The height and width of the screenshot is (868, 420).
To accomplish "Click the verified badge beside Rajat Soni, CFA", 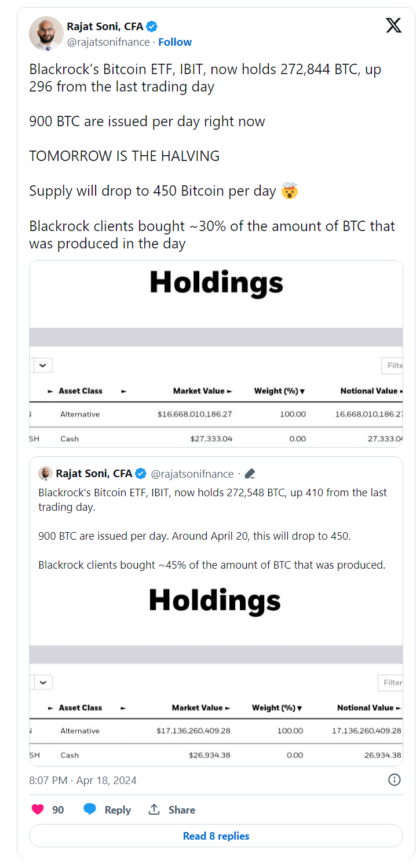I will coord(151,25).
